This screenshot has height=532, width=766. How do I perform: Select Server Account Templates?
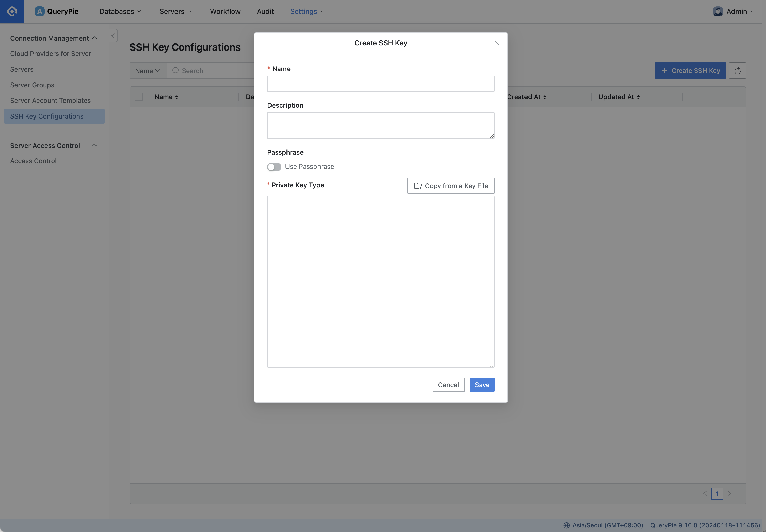coord(50,100)
